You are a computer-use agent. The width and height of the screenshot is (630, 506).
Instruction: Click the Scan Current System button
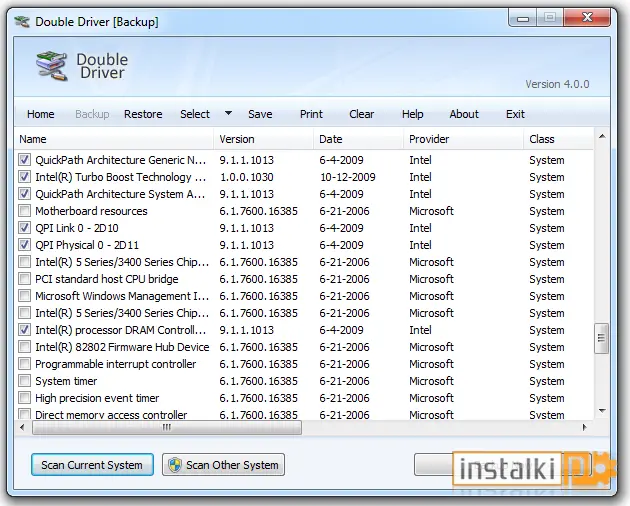pyautogui.click(x=92, y=465)
